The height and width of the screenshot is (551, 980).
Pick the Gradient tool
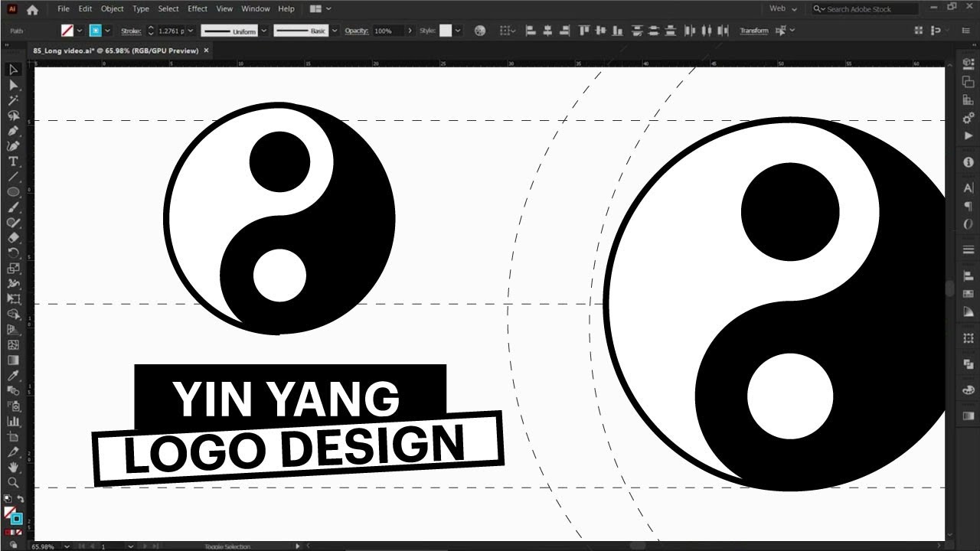coord(13,360)
